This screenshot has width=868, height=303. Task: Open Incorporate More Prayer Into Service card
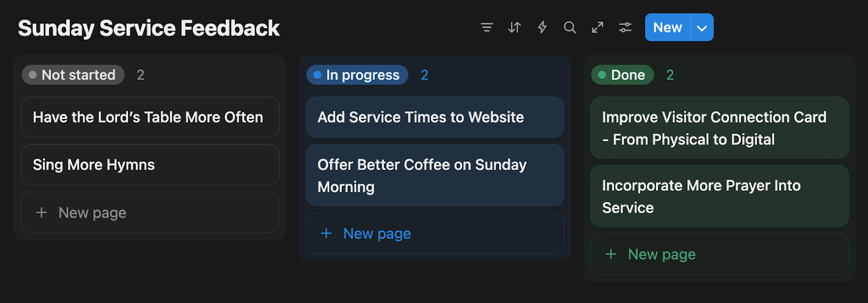click(x=719, y=196)
